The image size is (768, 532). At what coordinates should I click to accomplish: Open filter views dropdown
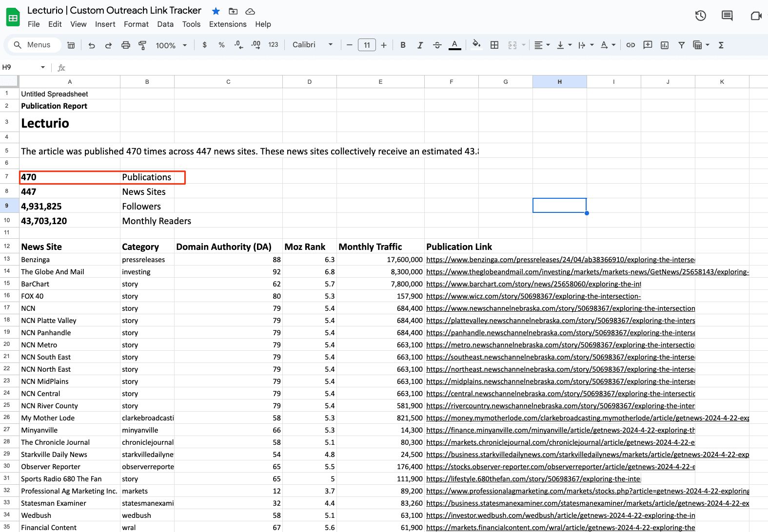(x=701, y=45)
